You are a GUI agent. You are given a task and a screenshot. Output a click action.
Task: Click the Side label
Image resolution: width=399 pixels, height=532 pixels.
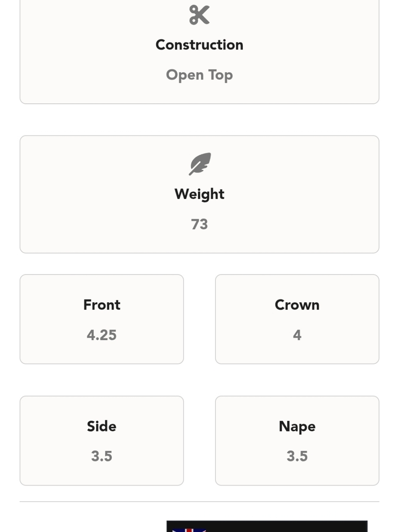coord(102,426)
